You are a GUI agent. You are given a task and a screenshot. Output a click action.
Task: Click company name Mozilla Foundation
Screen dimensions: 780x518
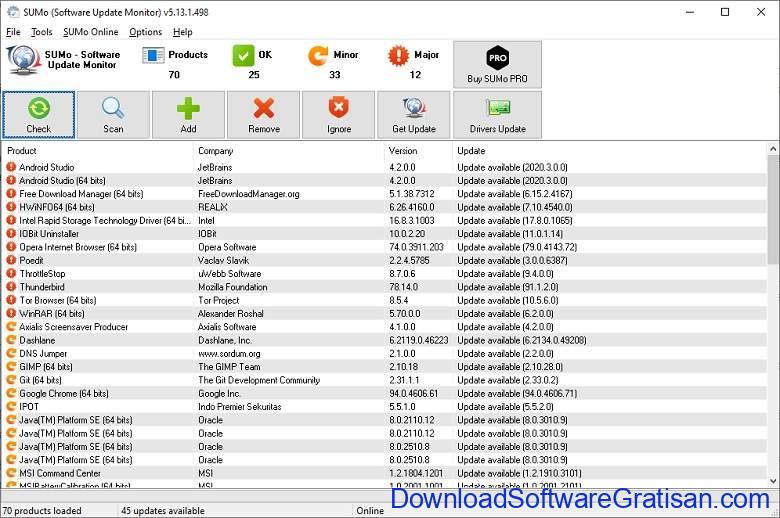coord(232,287)
